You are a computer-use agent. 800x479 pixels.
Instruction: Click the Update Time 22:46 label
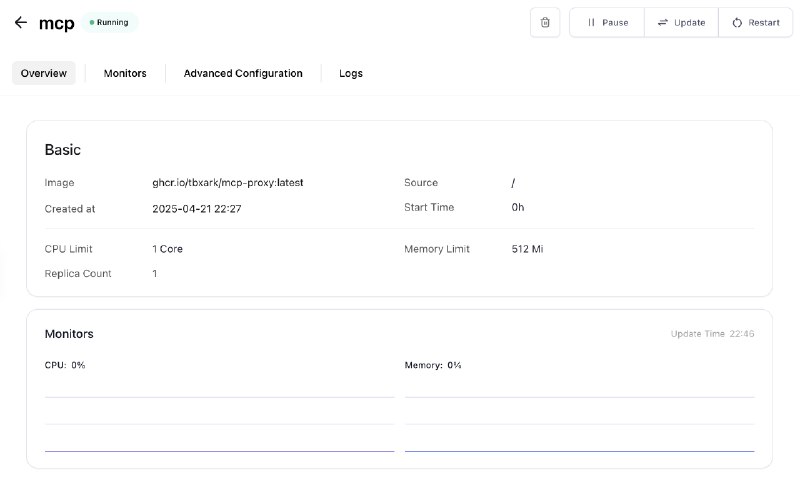click(712, 334)
